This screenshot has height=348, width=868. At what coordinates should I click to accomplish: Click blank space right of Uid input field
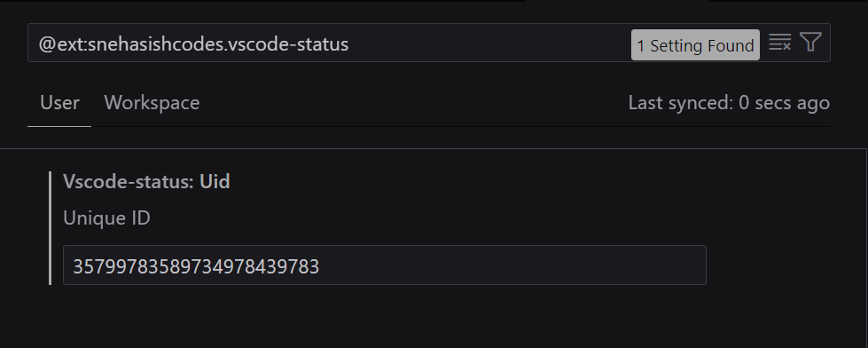783,265
